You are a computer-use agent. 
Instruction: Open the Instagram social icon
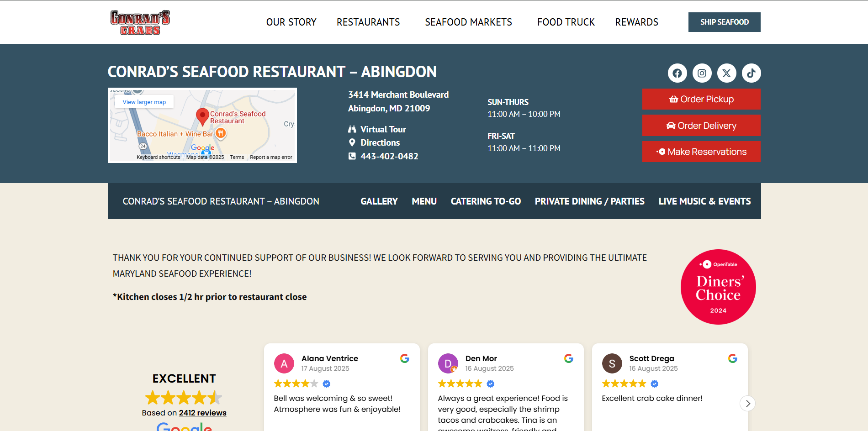point(702,73)
